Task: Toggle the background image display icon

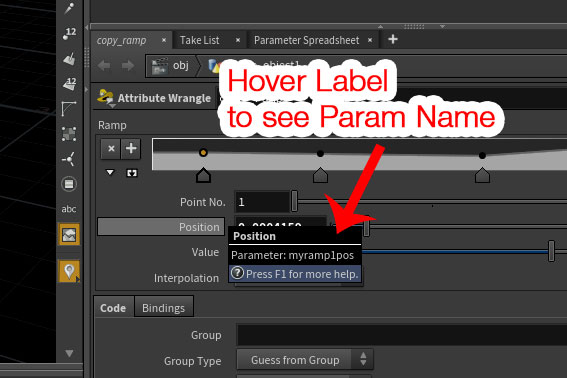Action: (69, 235)
